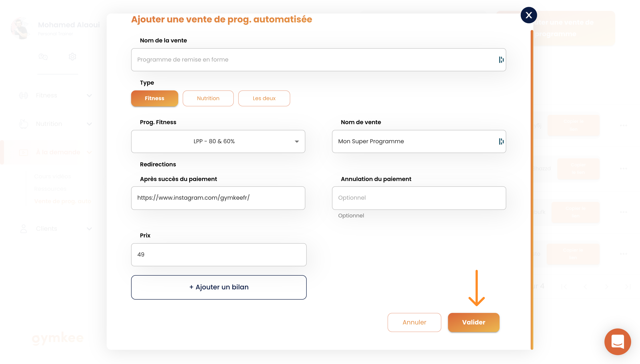Open the Prog. Fitness dropdown
Viewport: 640px width, 364px height.
point(218,141)
